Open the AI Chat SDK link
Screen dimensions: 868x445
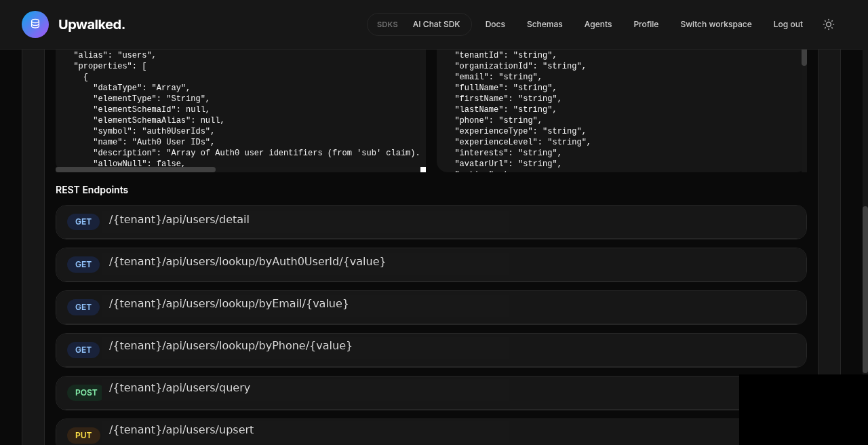pos(436,24)
